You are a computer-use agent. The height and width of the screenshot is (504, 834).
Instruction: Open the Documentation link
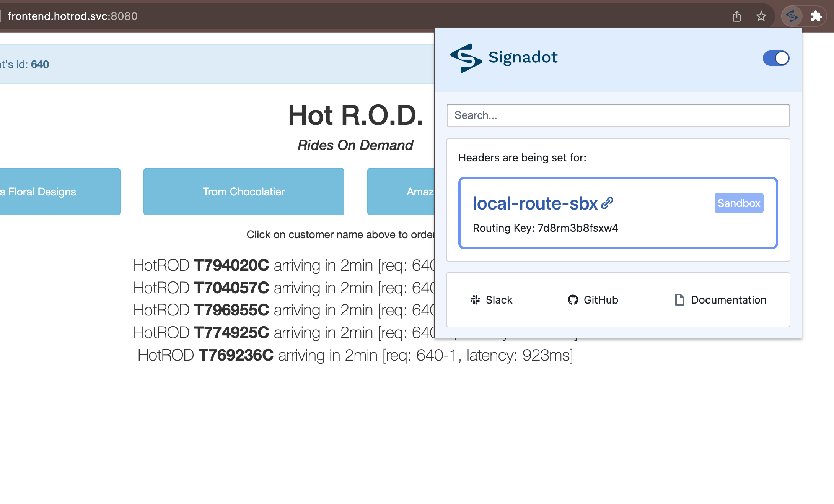click(x=721, y=300)
